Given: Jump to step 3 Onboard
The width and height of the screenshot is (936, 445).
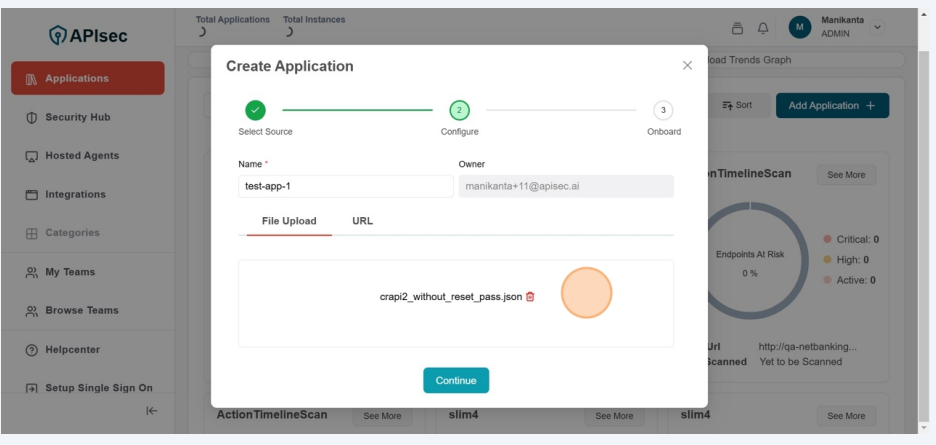Looking at the screenshot, I should coord(663,110).
